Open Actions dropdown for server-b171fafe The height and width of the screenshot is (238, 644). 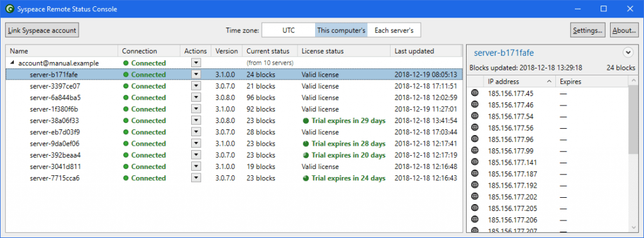[x=196, y=75]
